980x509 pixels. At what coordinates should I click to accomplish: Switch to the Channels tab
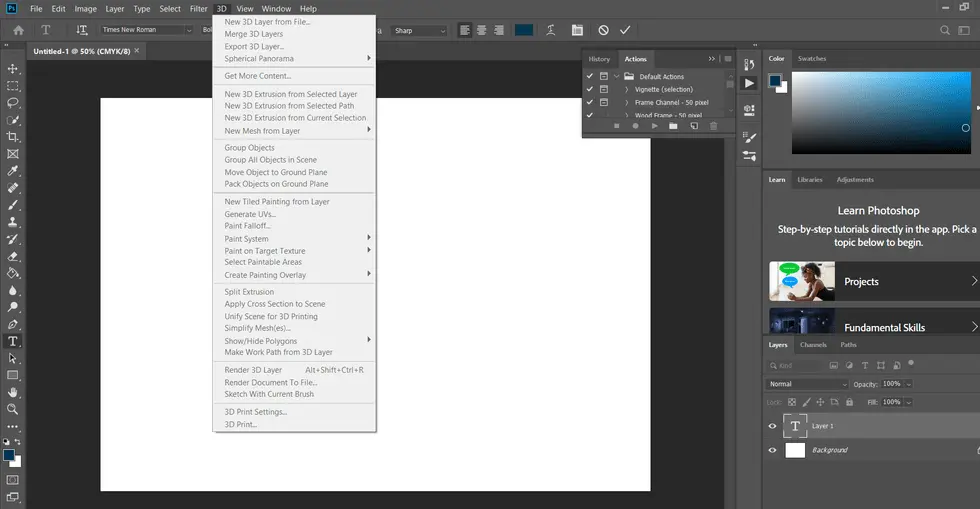(x=813, y=345)
